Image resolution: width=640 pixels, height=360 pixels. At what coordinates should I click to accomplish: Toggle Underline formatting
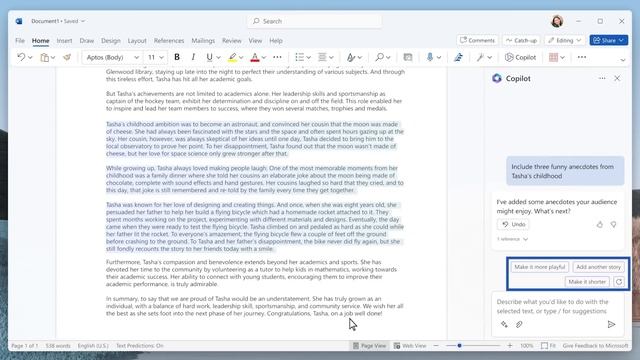(x=209, y=58)
